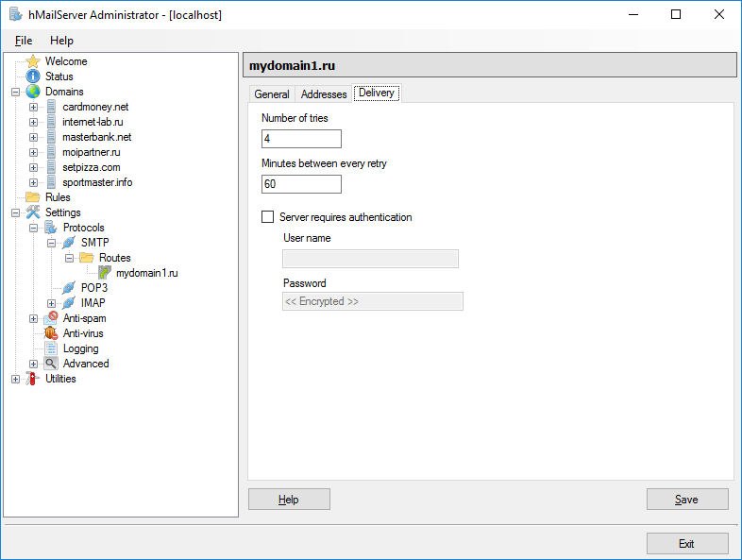Select the Anti-virus tree item

[x=83, y=333]
